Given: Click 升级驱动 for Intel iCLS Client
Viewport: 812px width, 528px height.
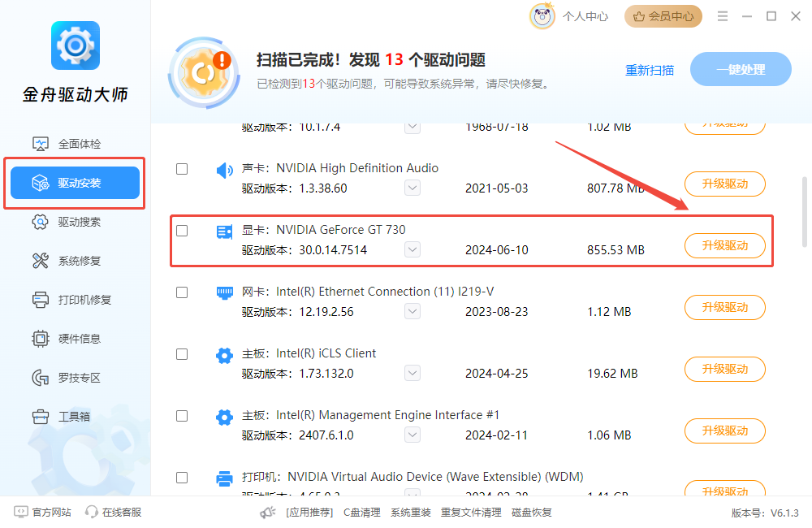Looking at the screenshot, I should 725,369.
